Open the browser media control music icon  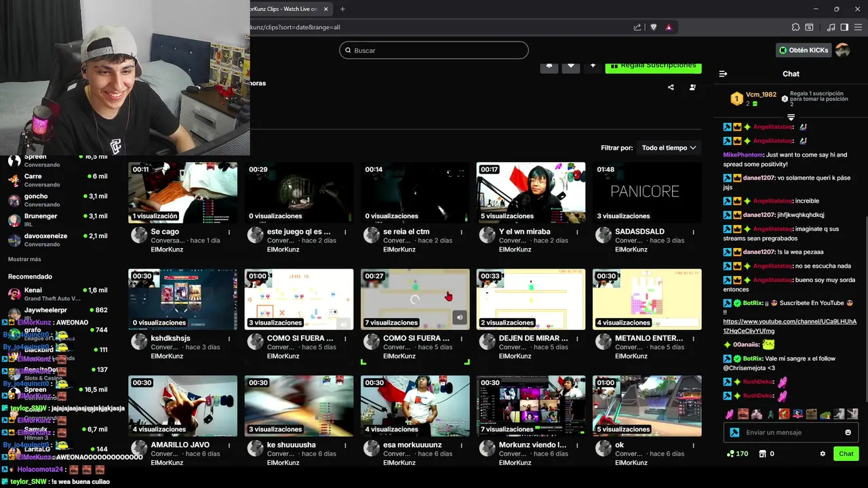[831, 27]
